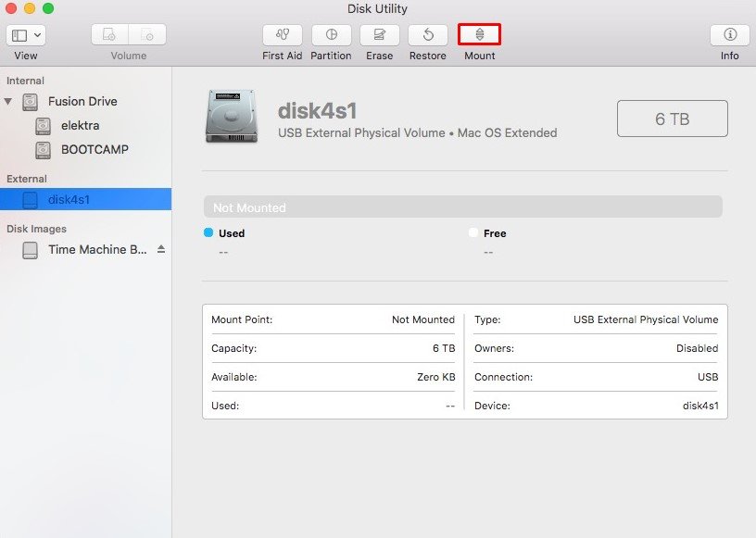Click the remove volume icon
The image size is (756, 538).
[147, 35]
